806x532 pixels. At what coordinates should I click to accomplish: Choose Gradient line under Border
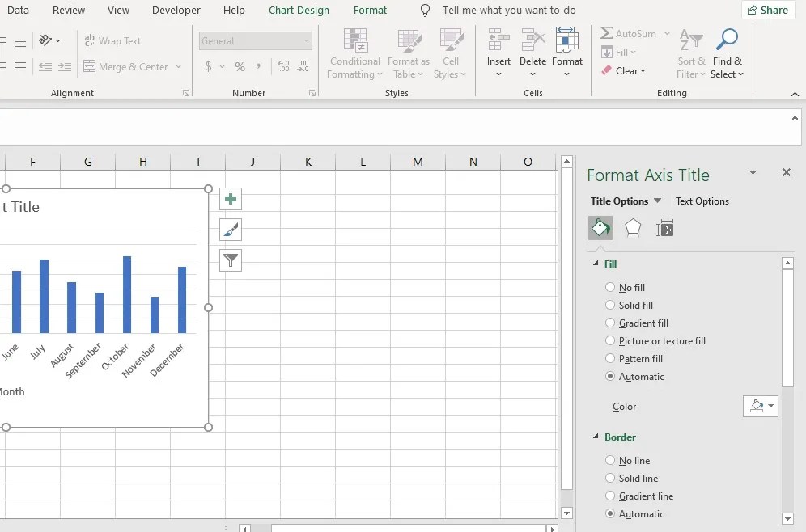[x=610, y=496]
